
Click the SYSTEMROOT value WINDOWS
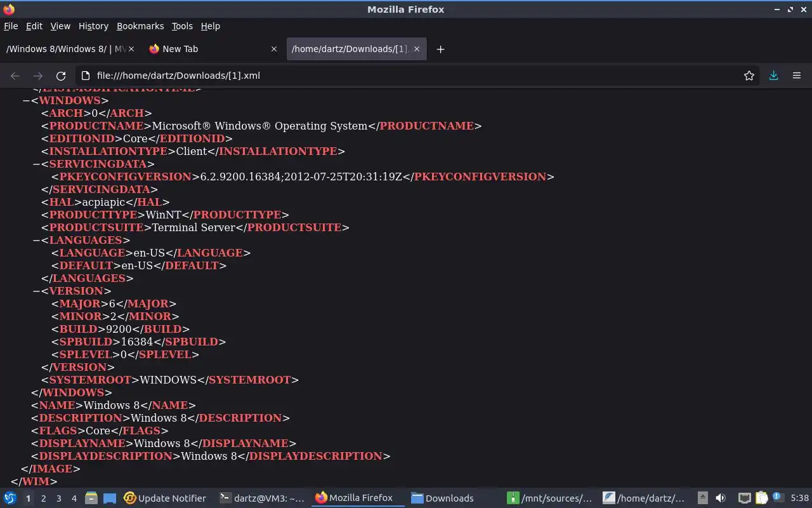click(168, 380)
